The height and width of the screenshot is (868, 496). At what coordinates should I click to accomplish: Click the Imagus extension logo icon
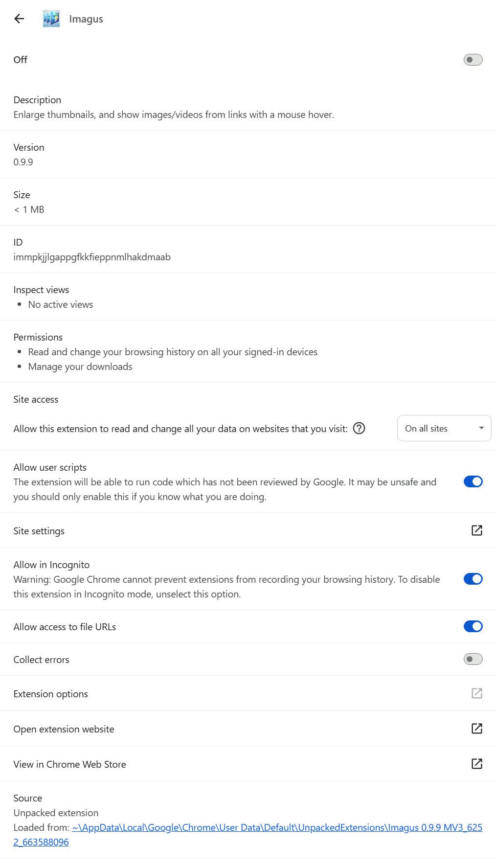51,19
